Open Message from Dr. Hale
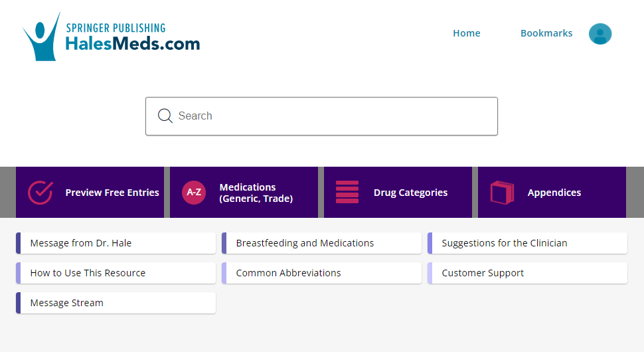Screen dimensions: 644x352 click(116, 243)
